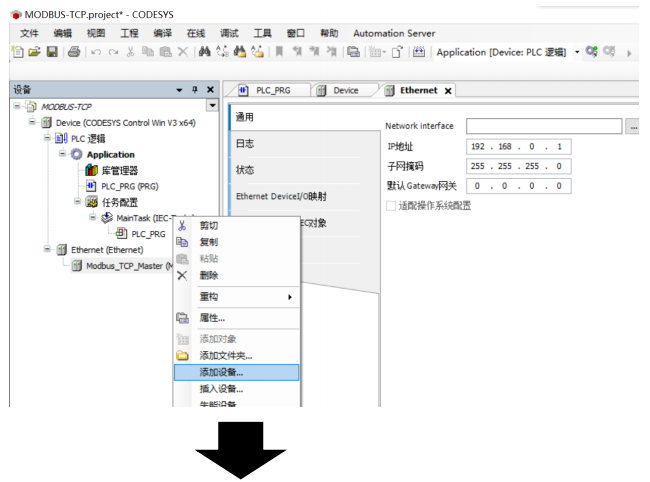Open the Application device selector dropdown
650x482 pixels.
coord(577,52)
